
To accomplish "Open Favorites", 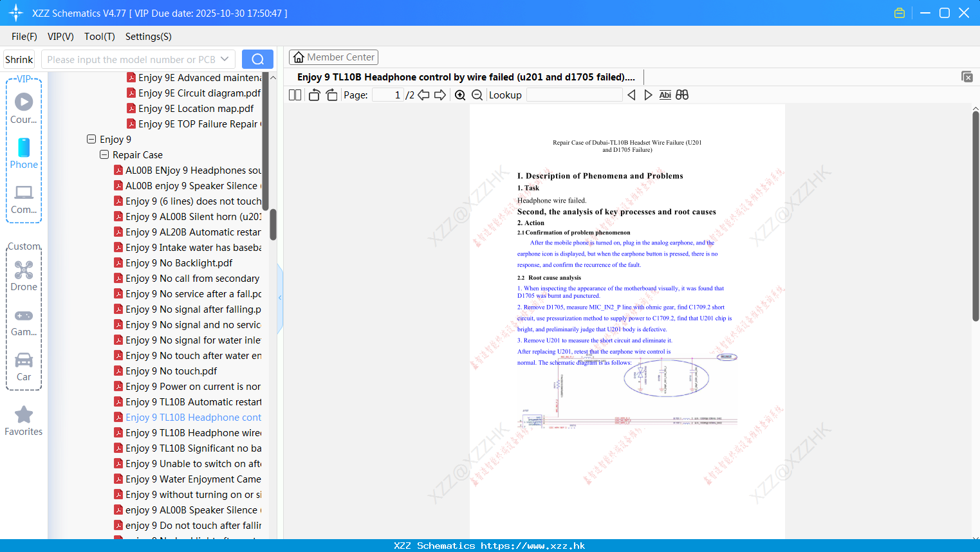I will 24,421.
